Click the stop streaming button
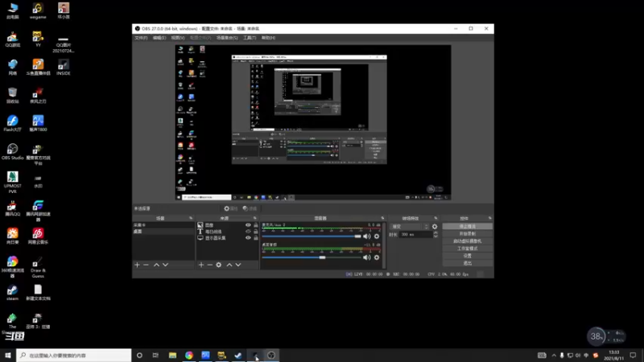Viewport: 644px width, 362px height. [x=468, y=227]
